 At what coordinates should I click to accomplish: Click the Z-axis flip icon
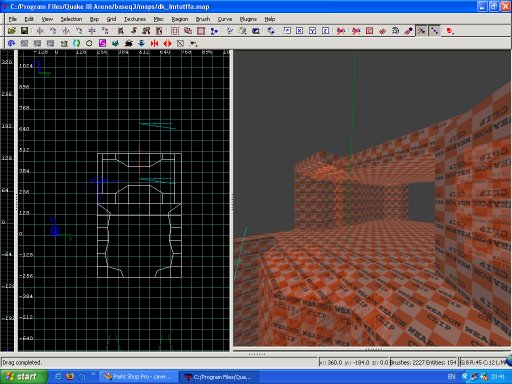(x=92, y=31)
